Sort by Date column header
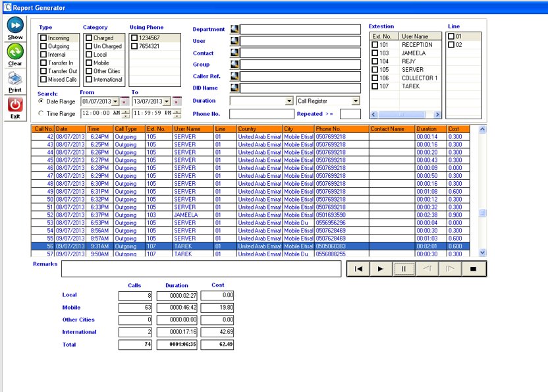 pyautogui.click(x=70, y=129)
